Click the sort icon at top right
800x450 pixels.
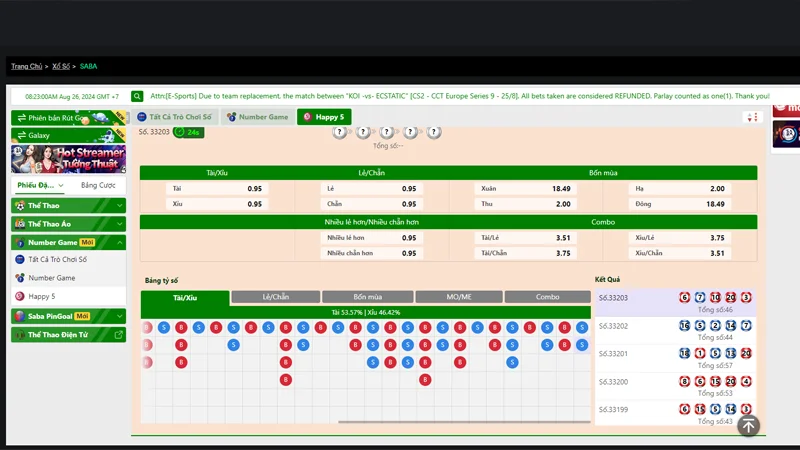tap(751, 117)
